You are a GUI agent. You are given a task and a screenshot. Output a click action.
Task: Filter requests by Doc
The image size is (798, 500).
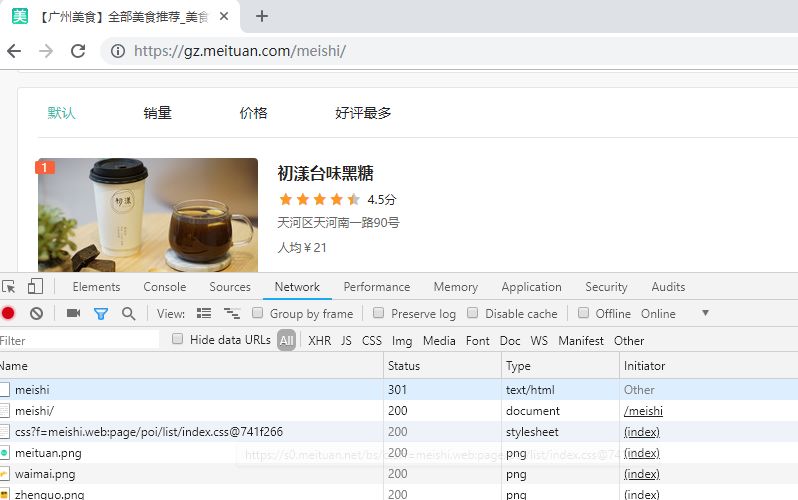click(510, 341)
